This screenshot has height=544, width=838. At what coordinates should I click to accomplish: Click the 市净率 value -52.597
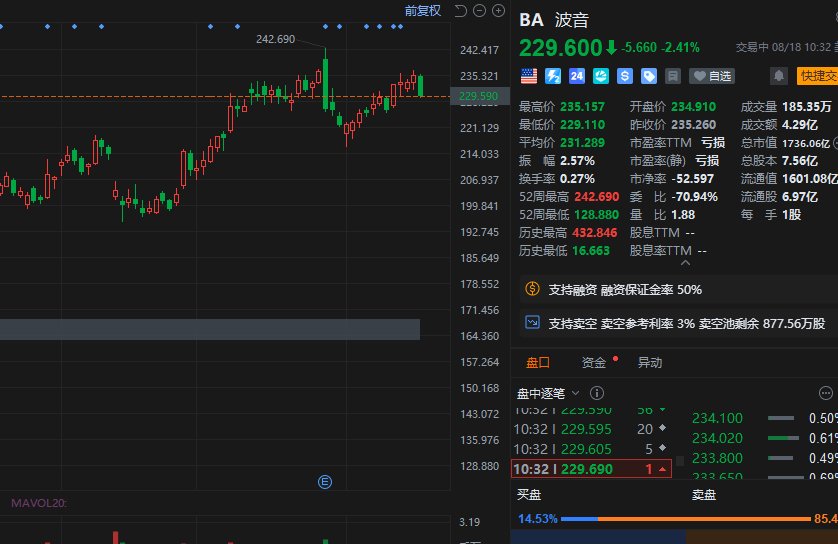692,178
